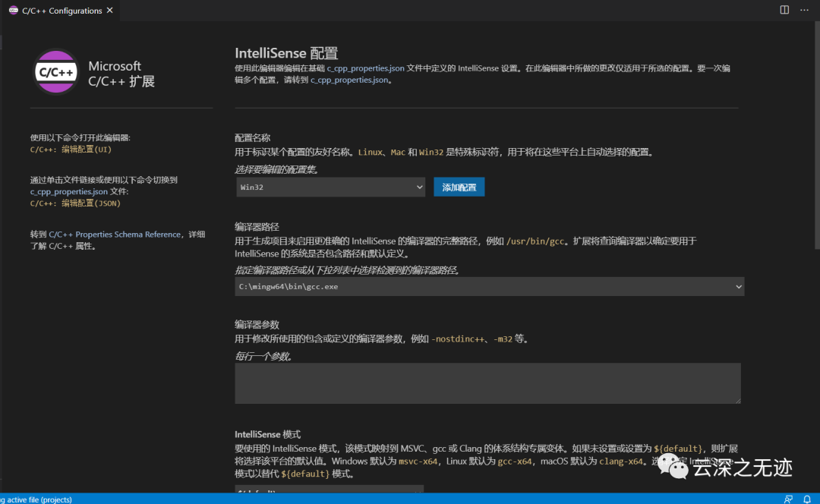
Task: Click the 配置名称 section label
Action: pyautogui.click(x=253, y=138)
